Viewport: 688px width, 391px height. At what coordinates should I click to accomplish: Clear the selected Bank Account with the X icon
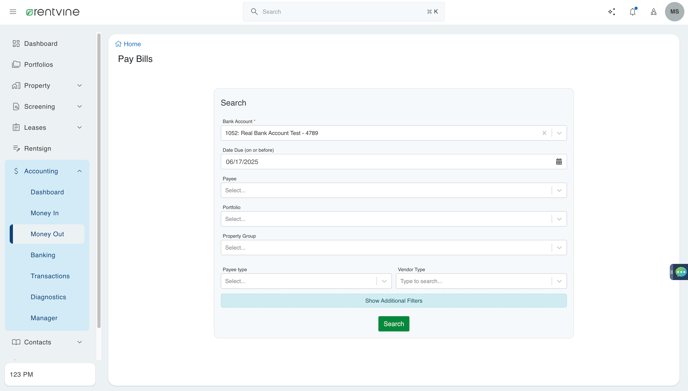click(x=544, y=133)
